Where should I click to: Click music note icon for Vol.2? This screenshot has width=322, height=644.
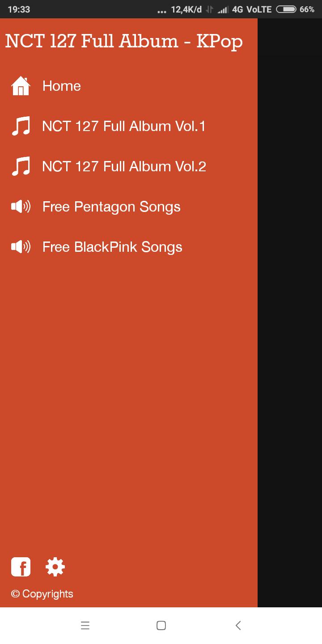click(21, 166)
